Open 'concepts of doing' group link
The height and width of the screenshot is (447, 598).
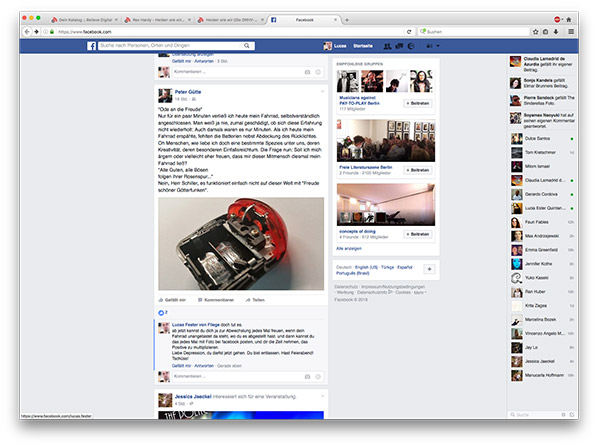(357, 232)
